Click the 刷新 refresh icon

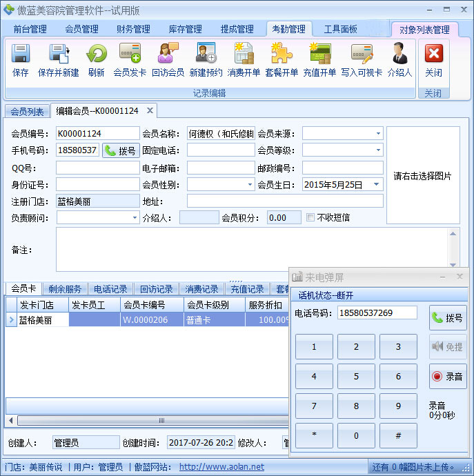(x=97, y=54)
